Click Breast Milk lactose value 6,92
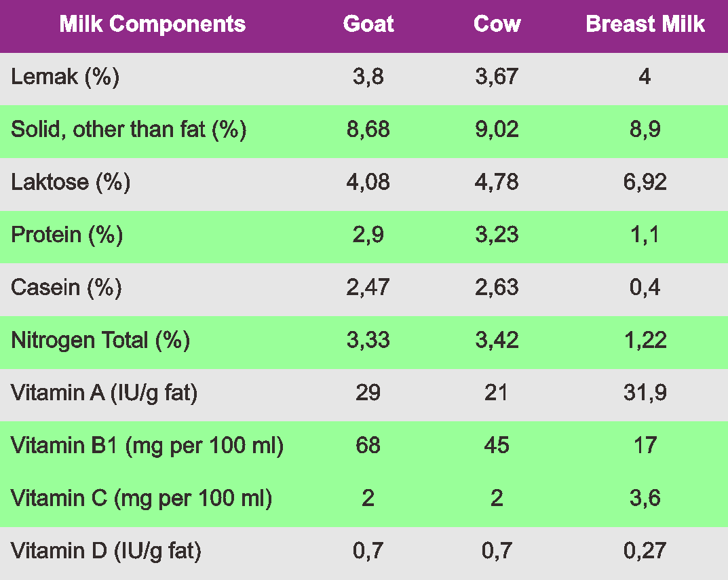Image resolution: width=728 pixels, height=580 pixels. pos(645,182)
